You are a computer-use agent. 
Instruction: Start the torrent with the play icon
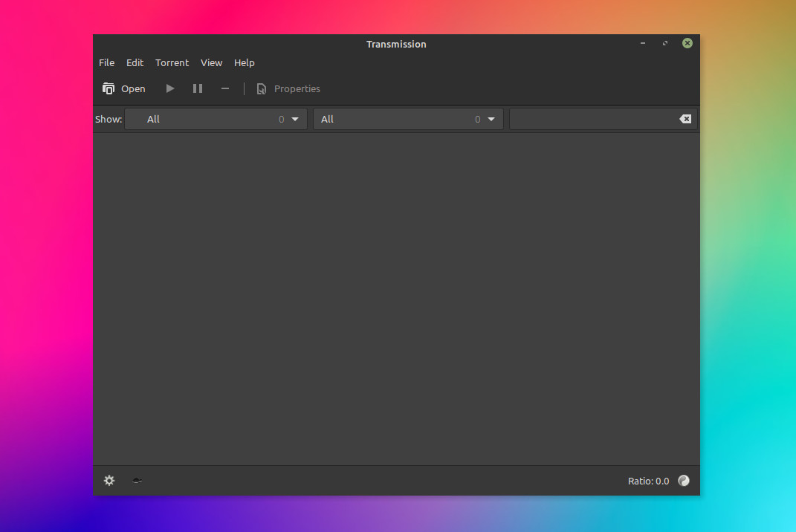coord(170,89)
